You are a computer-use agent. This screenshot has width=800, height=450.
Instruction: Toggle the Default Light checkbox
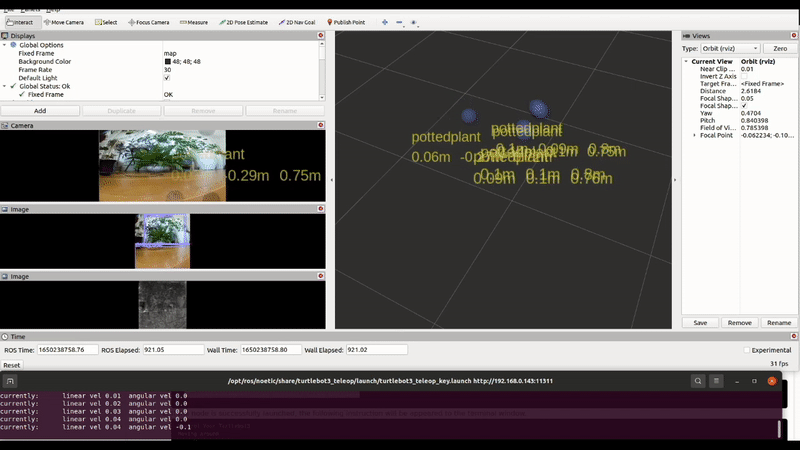(x=167, y=78)
